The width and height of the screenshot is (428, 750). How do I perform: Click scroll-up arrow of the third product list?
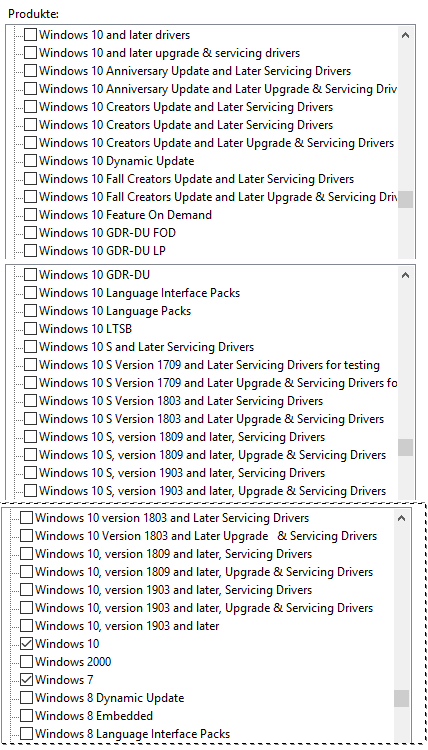pos(402,518)
